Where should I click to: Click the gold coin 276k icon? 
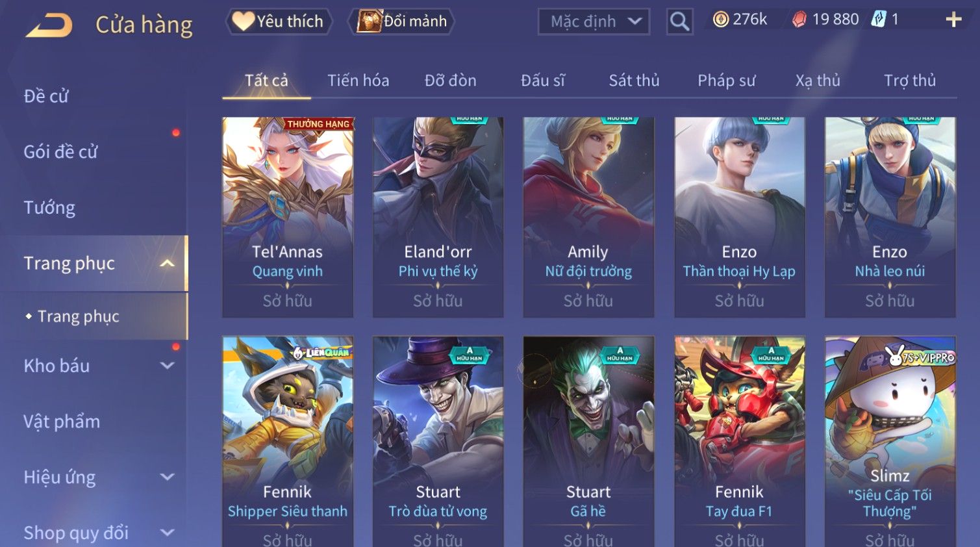pyautogui.click(x=721, y=19)
